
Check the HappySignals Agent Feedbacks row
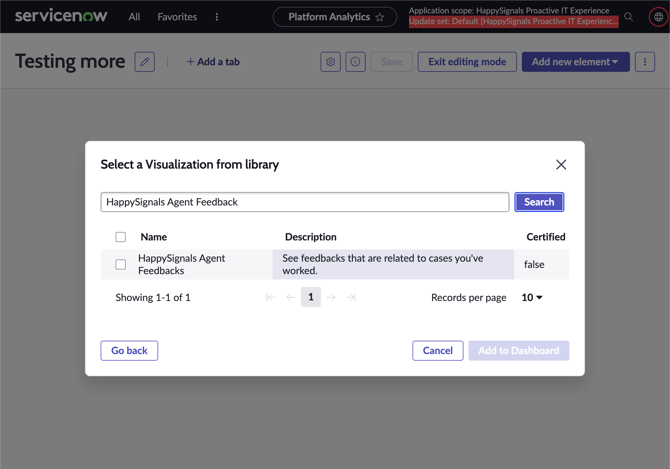(x=120, y=264)
